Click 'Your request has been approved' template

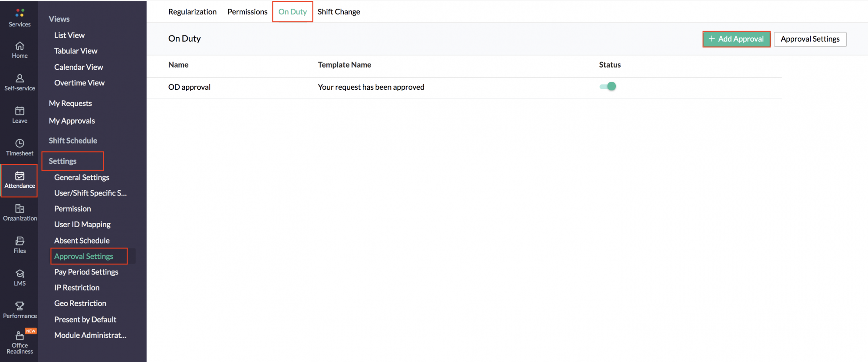[x=371, y=87]
